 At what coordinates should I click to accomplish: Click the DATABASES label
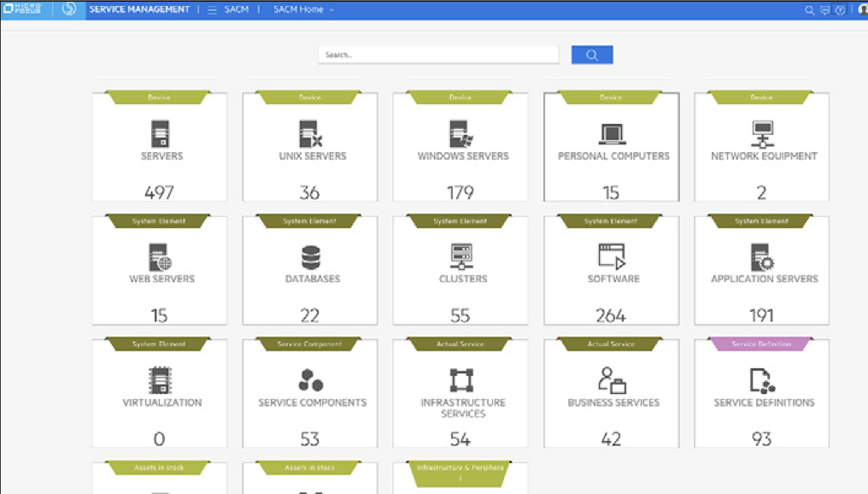(x=313, y=279)
